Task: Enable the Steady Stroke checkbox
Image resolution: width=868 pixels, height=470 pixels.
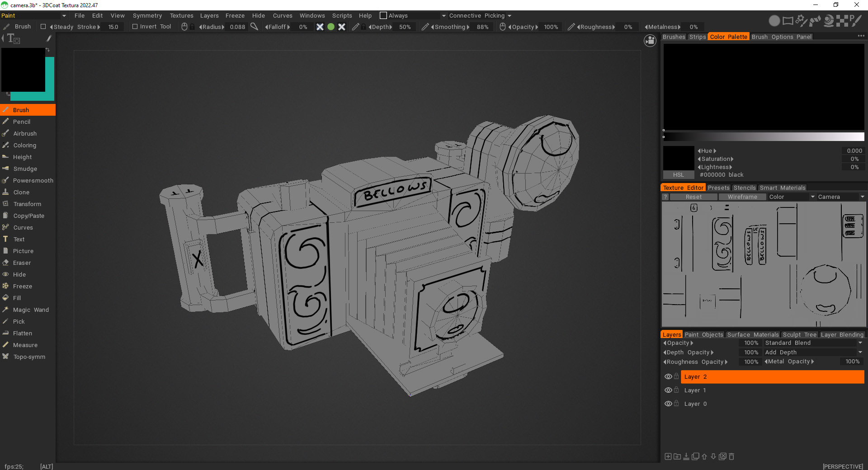Action: pyautogui.click(x=43, y=27)
